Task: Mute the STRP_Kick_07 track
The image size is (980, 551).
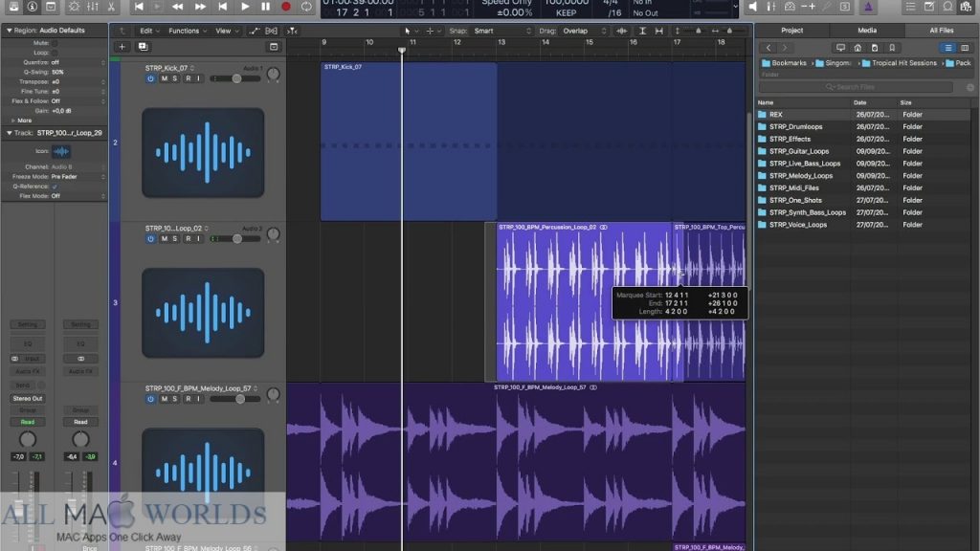Action: tap(164, 78)
